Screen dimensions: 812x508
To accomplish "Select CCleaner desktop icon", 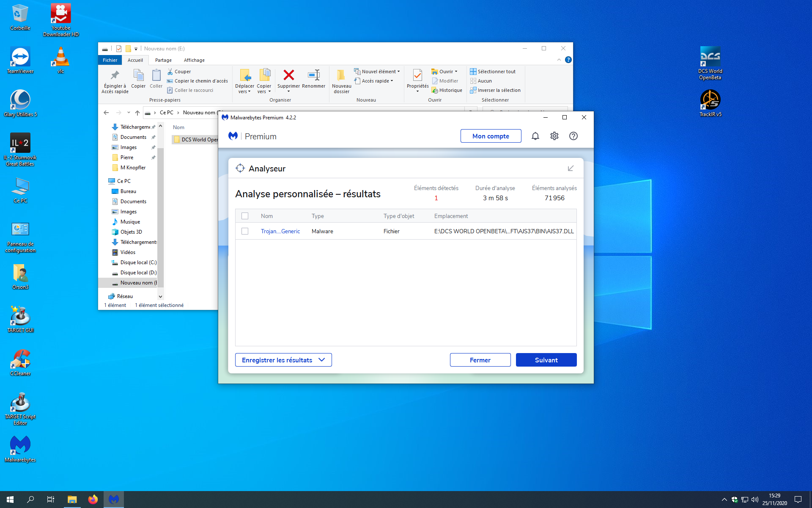I will click(x=20, y=363).
